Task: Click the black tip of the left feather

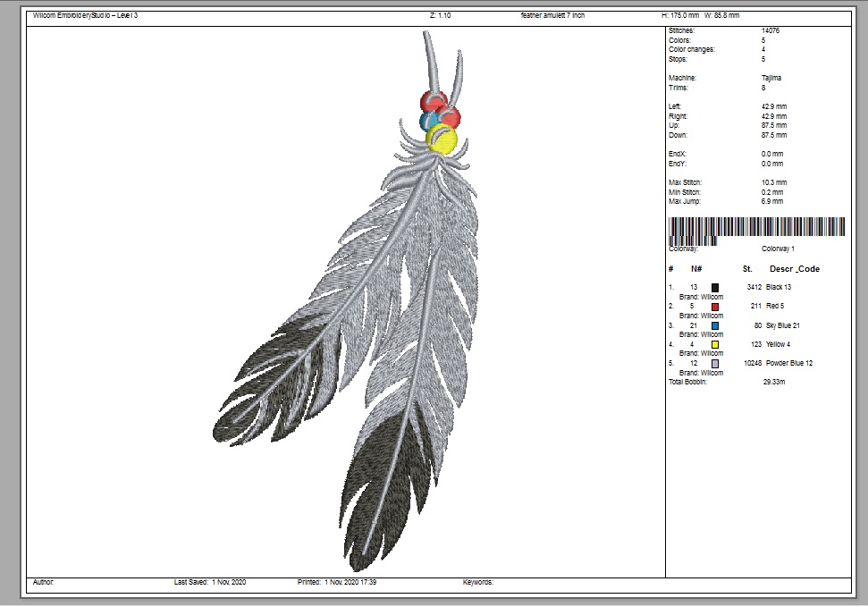Action: (x=268, y=384)
